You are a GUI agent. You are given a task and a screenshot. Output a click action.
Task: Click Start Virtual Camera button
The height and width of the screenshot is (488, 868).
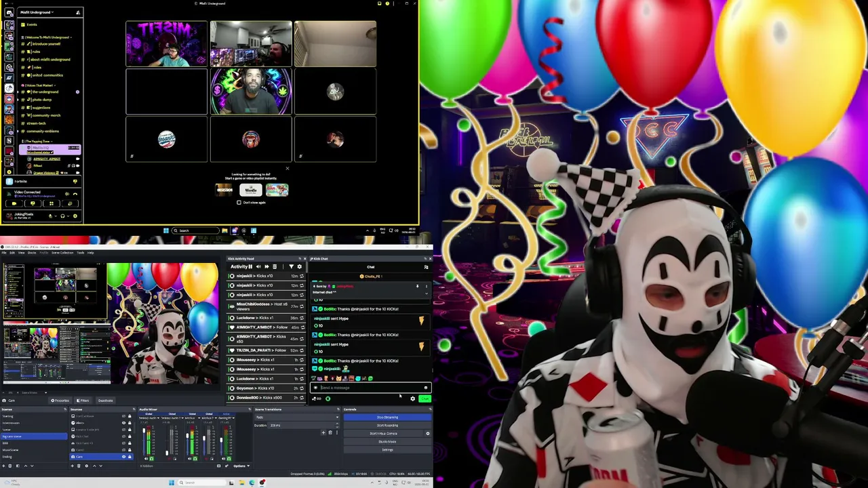[x=383, y=433]
